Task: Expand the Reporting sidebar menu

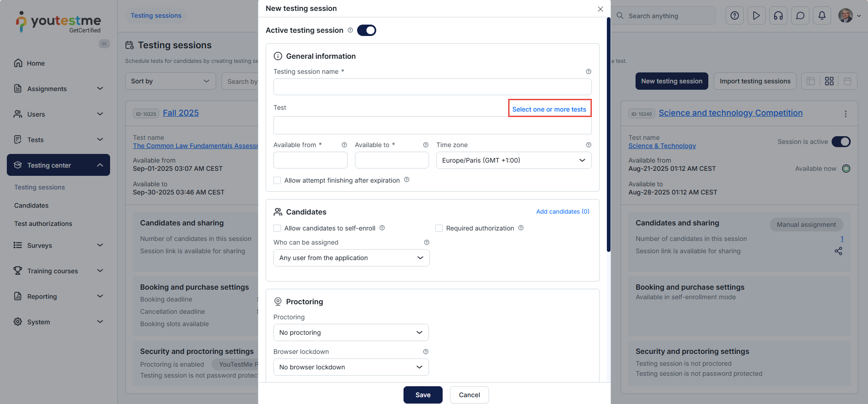Action: tap(58, 297)
